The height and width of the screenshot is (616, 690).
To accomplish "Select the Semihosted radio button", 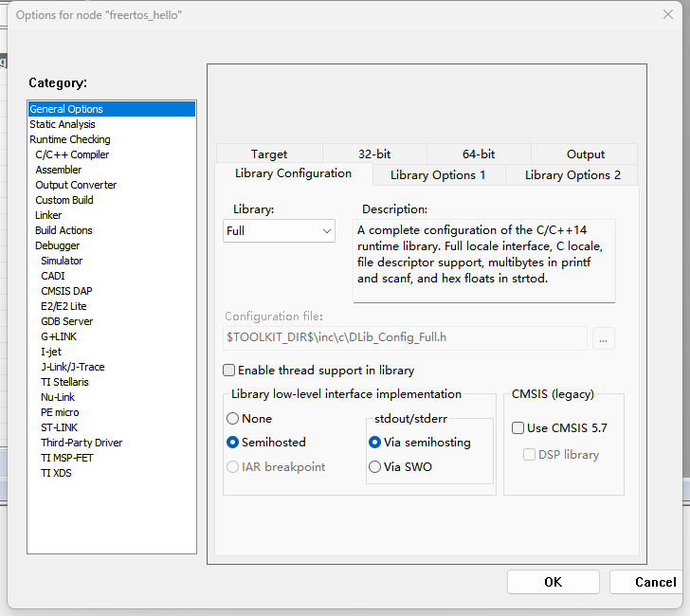I will (x=233, y=443).
